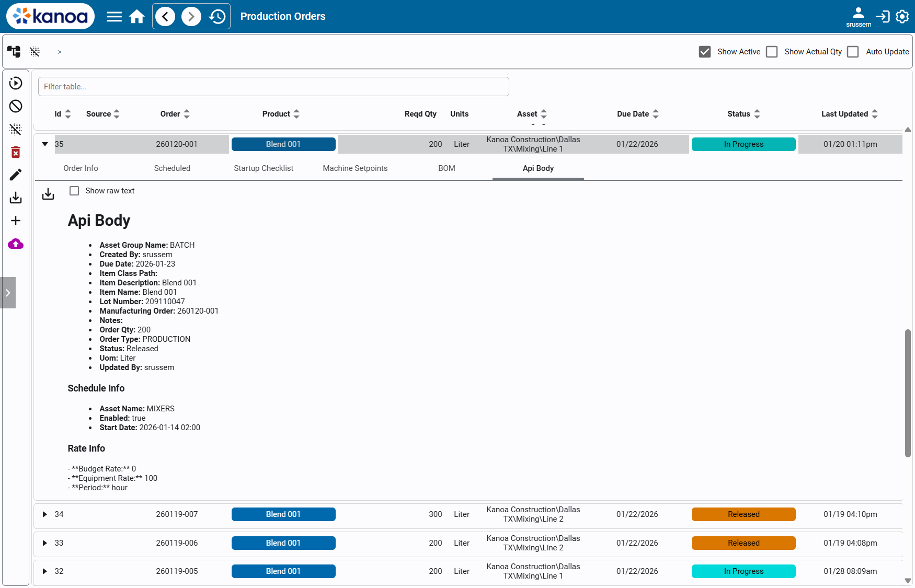This screenshot has width=915, height=588.
Task: Click the cancel order icon in sidebar
Action: click(x=15, y=106)
